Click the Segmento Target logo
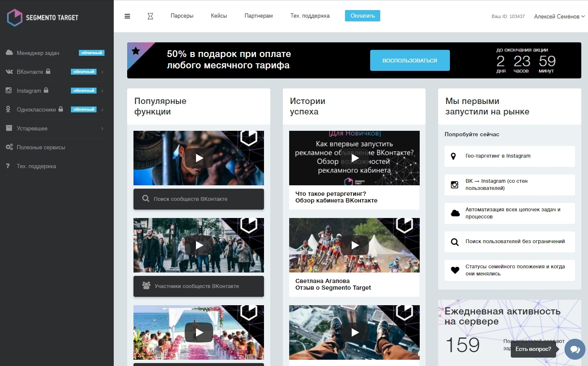Image resolution: width=588 pixels, height=366 pixels. [42, 18]
